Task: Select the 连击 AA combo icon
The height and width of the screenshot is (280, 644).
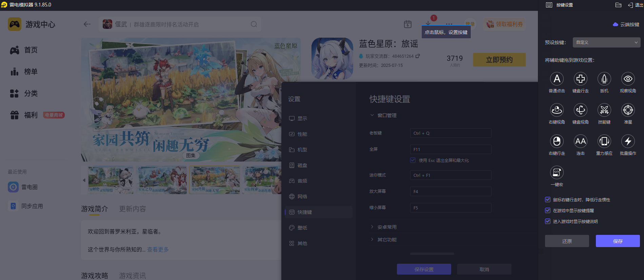Action: pos(580,141)
